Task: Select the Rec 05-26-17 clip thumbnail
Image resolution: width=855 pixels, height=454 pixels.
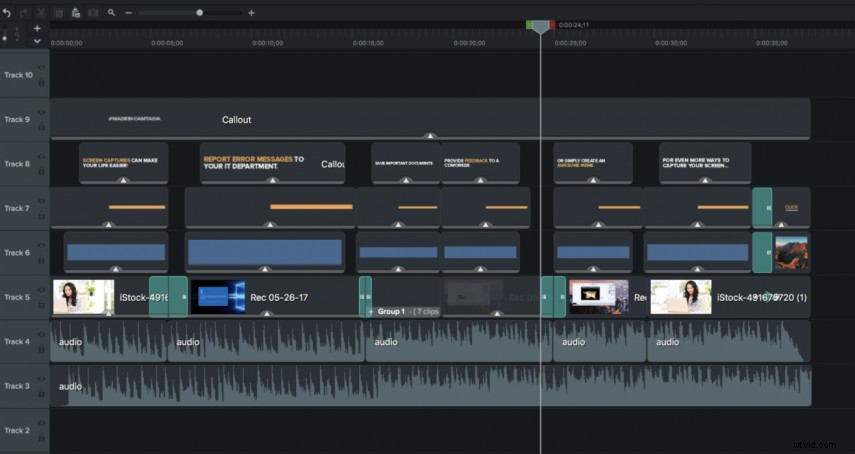Action: 218,297
